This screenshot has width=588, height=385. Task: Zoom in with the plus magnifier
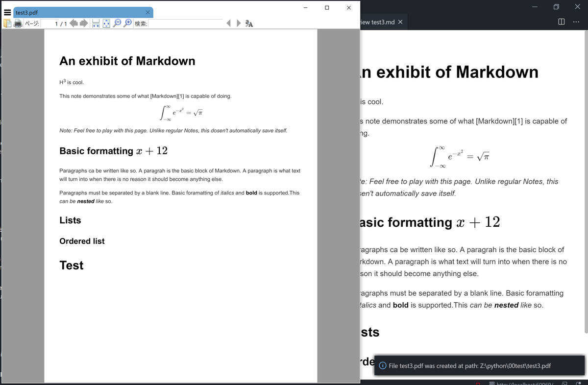pyautogui.click(x=127, y=23)
